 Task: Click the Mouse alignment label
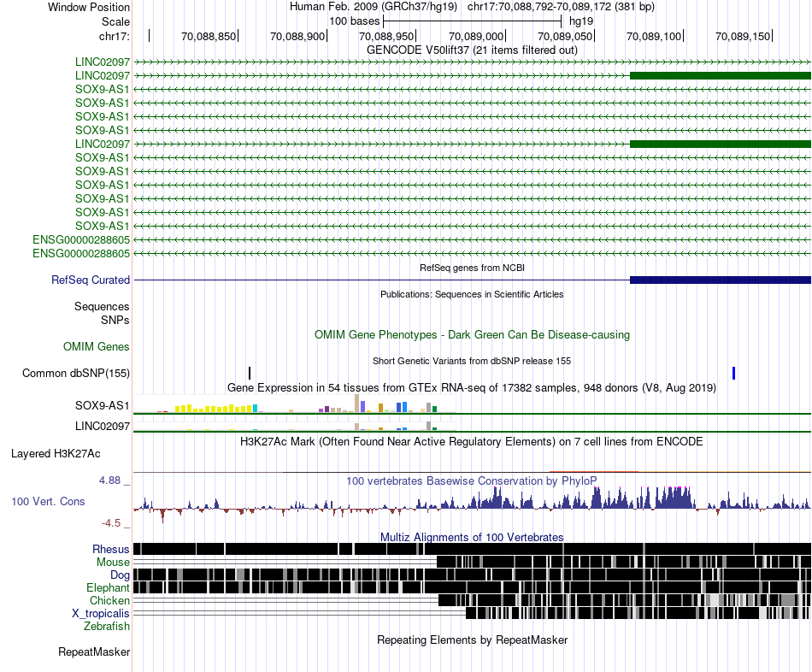(x=113, y=563)
